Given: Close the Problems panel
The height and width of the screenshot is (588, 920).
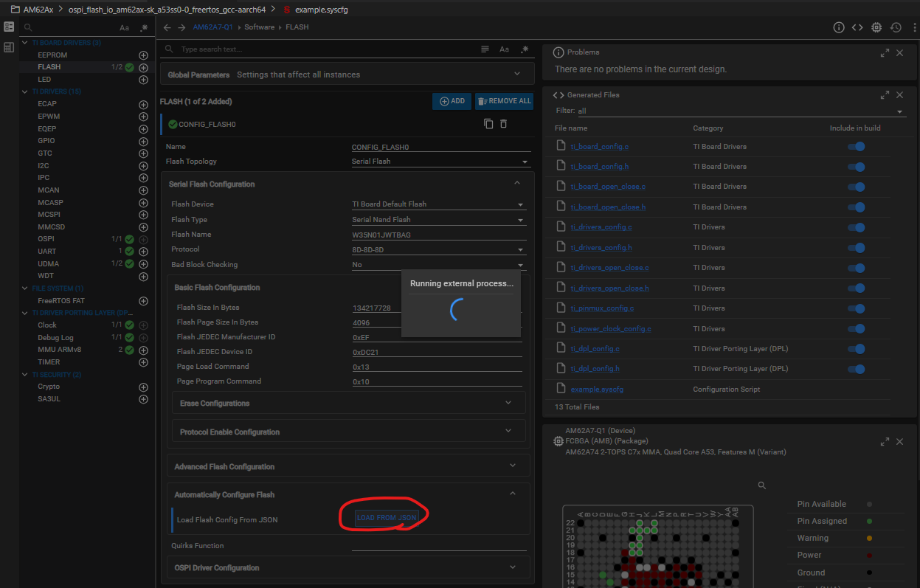Looking at the screenshot, I should click(899, 53).
